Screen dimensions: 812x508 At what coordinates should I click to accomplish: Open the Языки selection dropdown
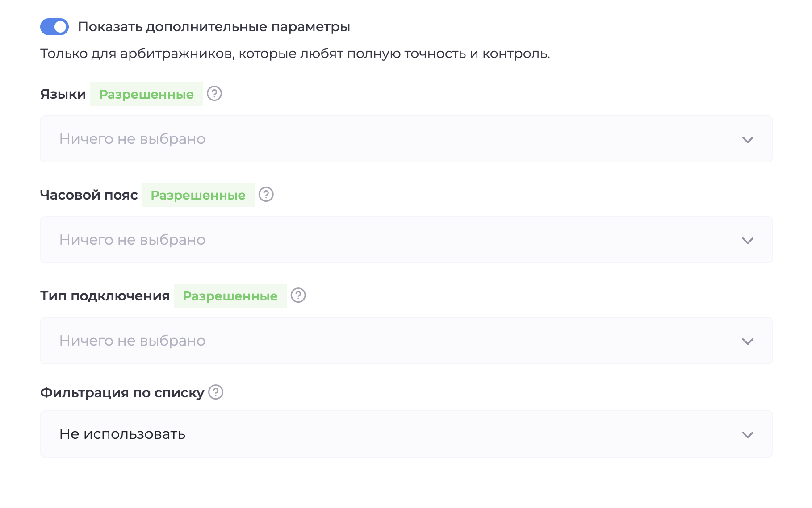point(402,139)
